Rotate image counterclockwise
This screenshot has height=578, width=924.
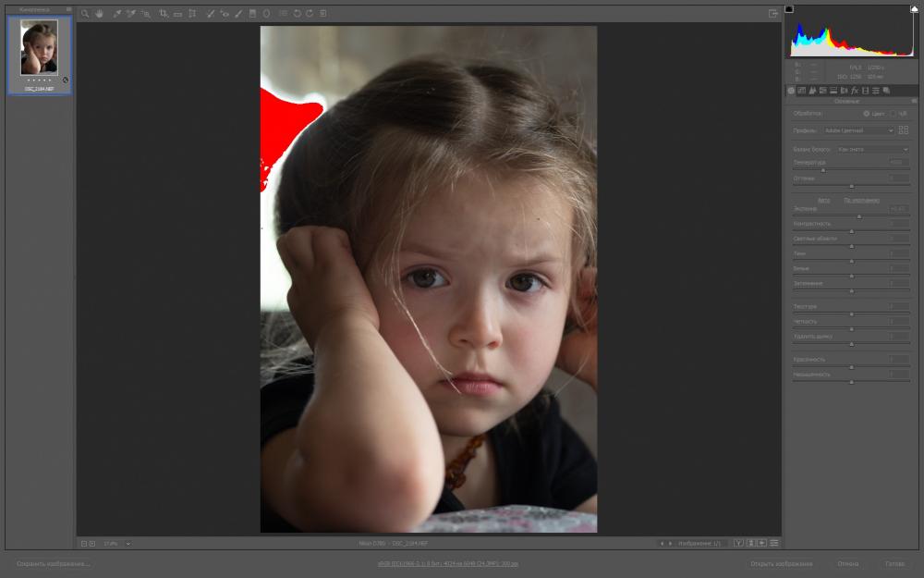(297, 13)
